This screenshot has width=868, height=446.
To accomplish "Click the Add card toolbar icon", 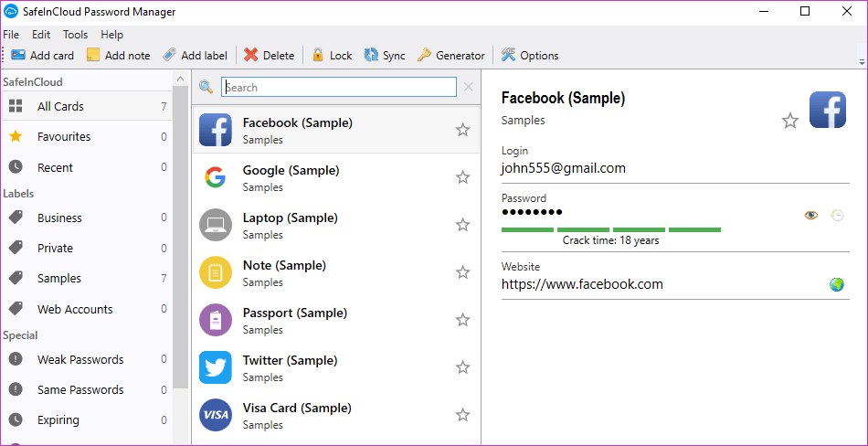I will click(x=18, y=56).
